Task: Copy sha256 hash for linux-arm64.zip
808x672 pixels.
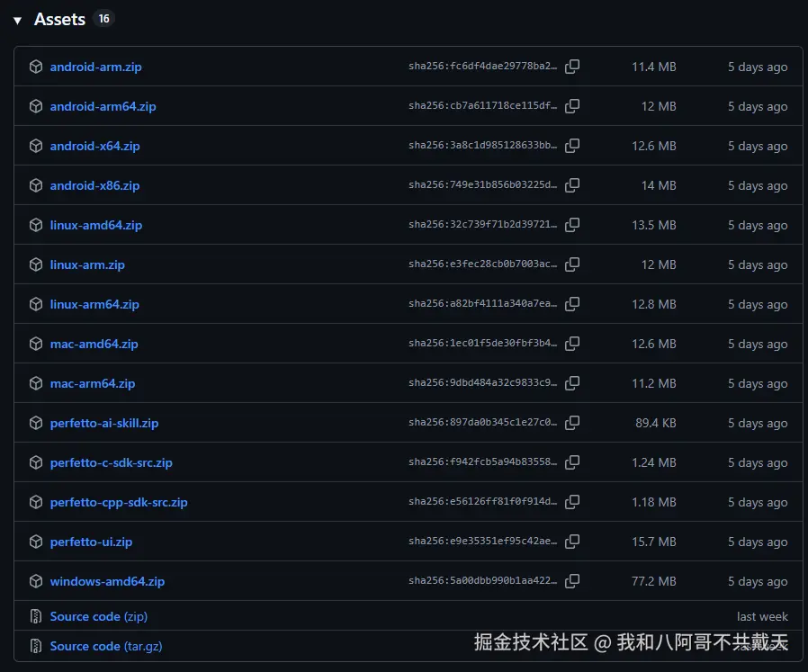Action: (572, 304)
